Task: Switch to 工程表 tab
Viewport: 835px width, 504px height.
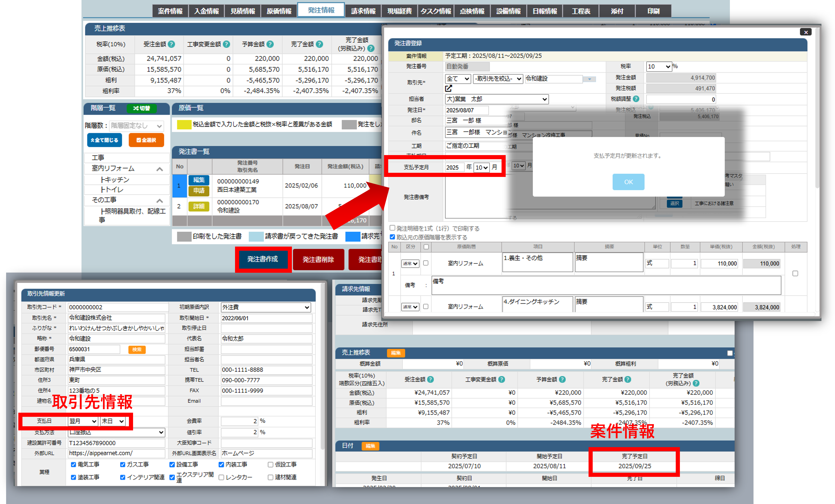Action: 581,11
